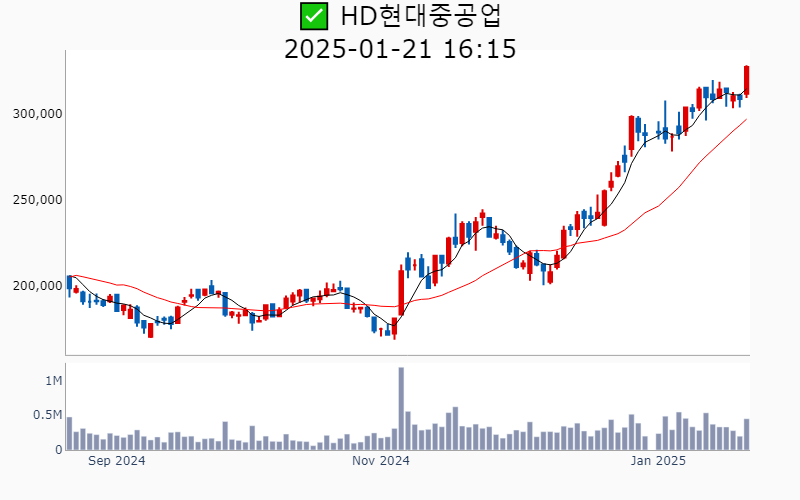Screen dimensions: 800x500
Task: Click the last volume bar at far right
Action: (746, 435)
